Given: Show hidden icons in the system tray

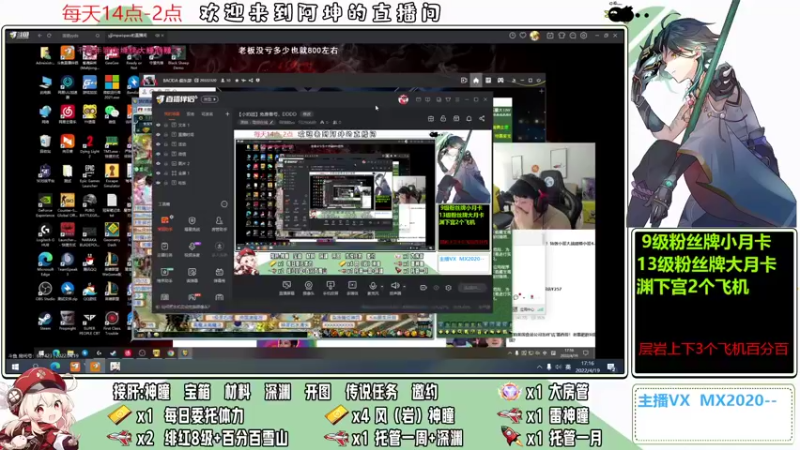Looking at the screenshot, I should click(539, 367).
